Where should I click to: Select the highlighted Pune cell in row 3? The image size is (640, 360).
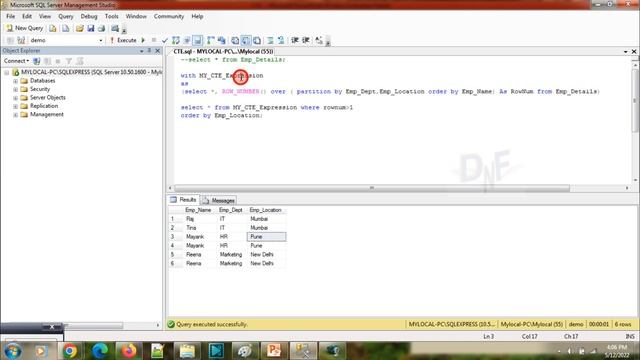click(x=266, y=237)
